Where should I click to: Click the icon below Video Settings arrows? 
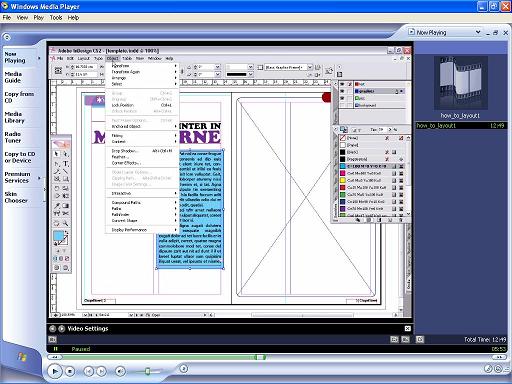(x=52, y=339)
